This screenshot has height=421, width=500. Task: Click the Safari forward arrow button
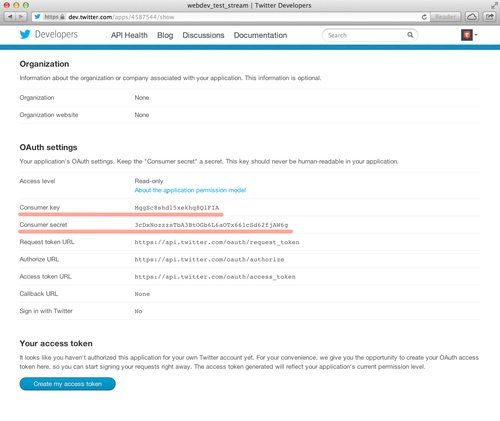tap(21, 17)
